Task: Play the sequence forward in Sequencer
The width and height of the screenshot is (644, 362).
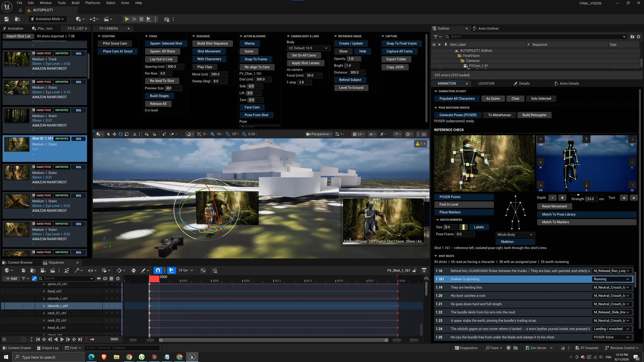Action: click(x=62, y=339)
